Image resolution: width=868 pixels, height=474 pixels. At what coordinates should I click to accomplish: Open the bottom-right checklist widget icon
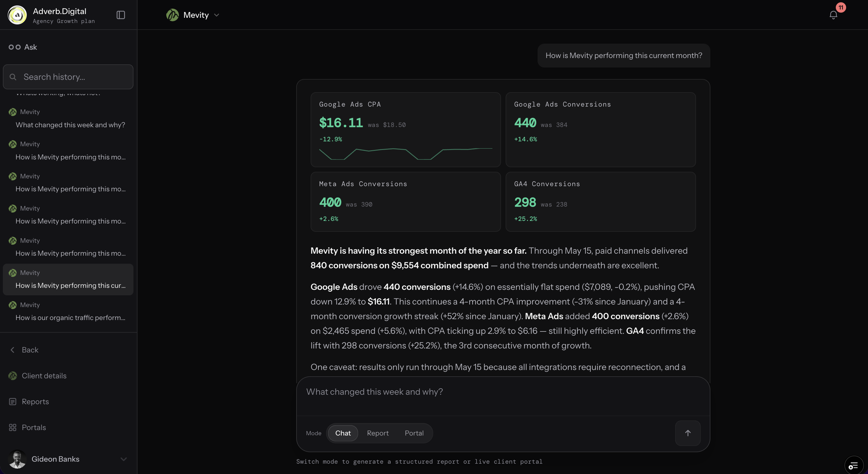(x=854, y=466)
